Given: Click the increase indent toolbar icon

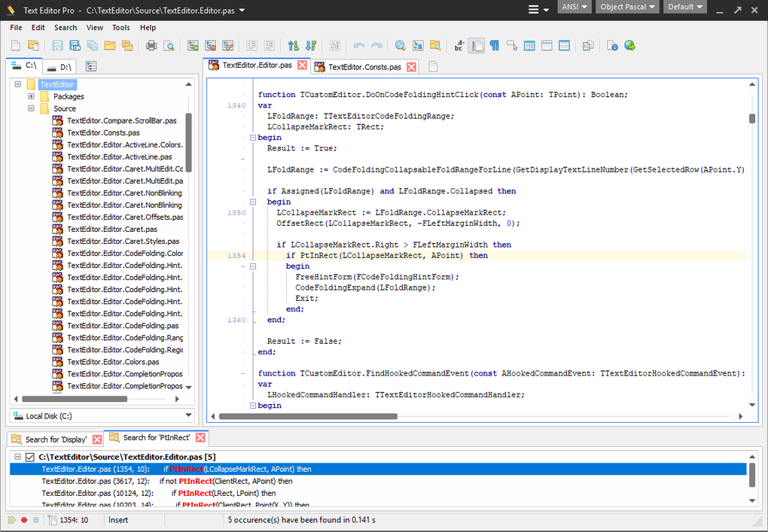Looking at the screenshot, I should 251,45.
